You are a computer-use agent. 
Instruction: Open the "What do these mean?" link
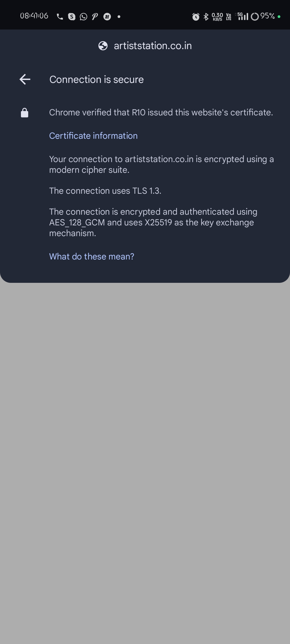click(x=92, y=257)
